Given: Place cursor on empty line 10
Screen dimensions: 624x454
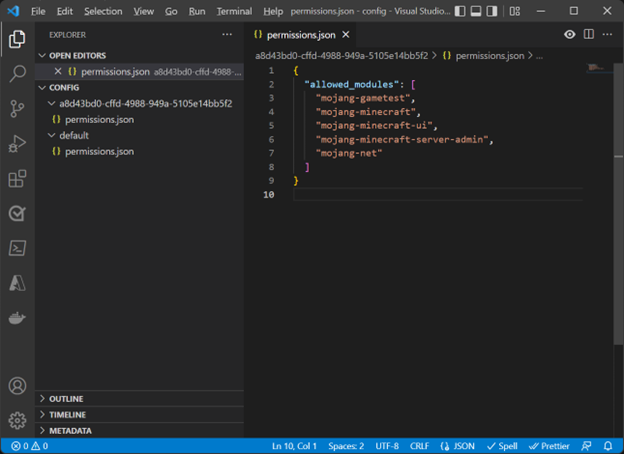Looking at the screenshot, I should (438, 195).
